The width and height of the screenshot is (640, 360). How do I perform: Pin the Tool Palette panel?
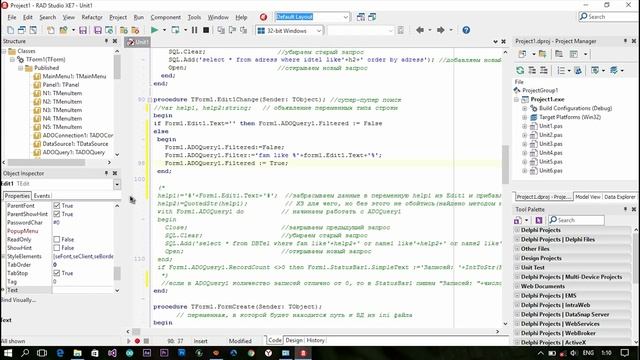pos(625,209)
